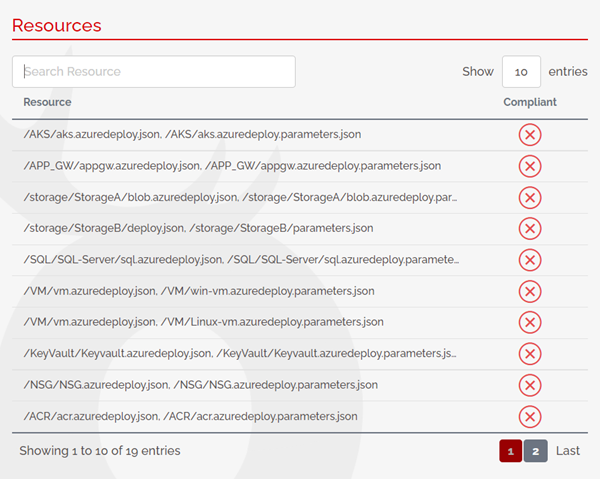Select the /storage/StorageA/blob.azuredeploy.json entry

240,197
